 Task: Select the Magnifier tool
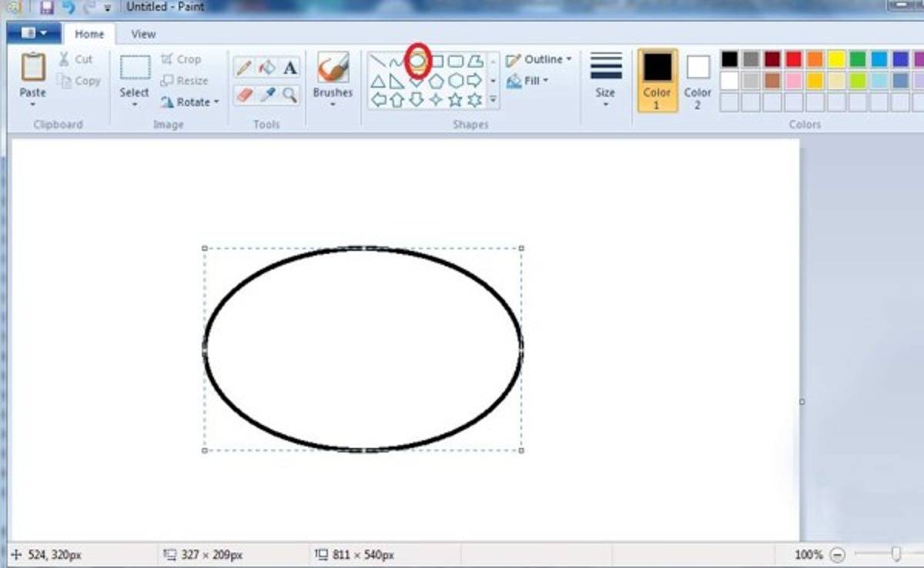pyautogui.click(x=290, y=95)
